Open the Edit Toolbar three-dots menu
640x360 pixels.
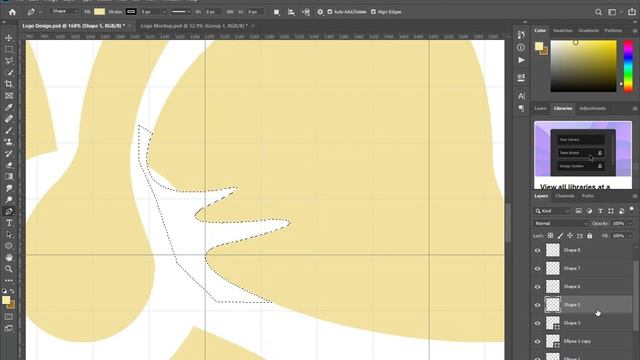9,280
